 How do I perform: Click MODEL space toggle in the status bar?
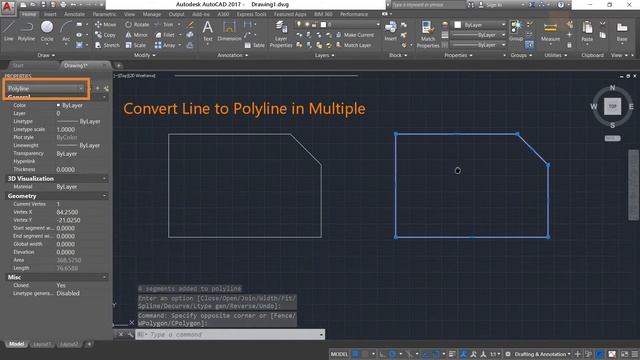pyautogui.click(x=339, y=354)
